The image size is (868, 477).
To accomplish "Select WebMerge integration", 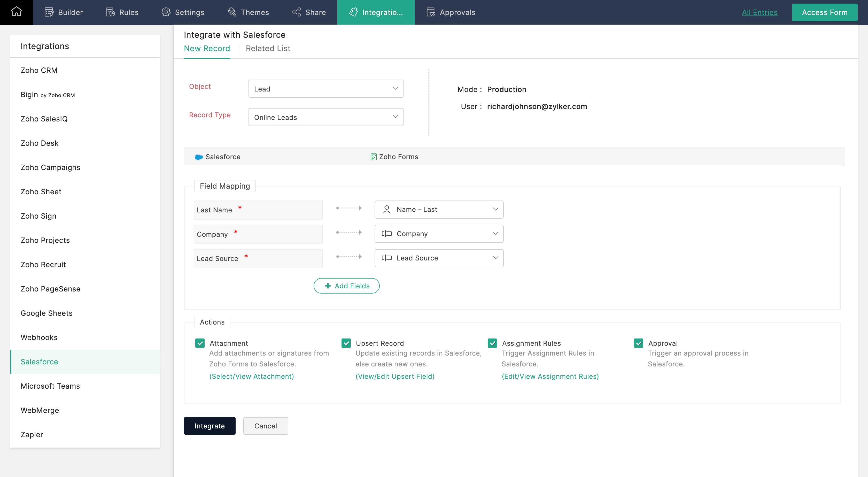I will (85, 410).
